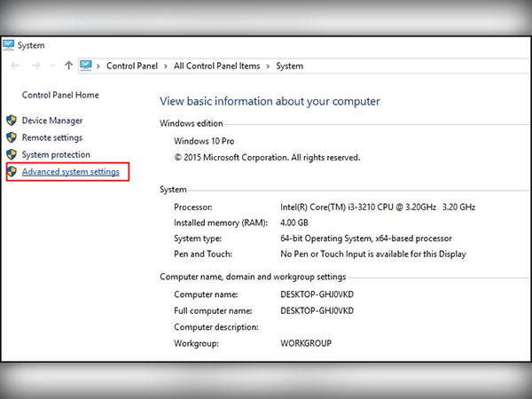Image resolution: width=532 pixels, height=399 pixels.
Task: Click the Processor label
Action: [x=193, y=207]
